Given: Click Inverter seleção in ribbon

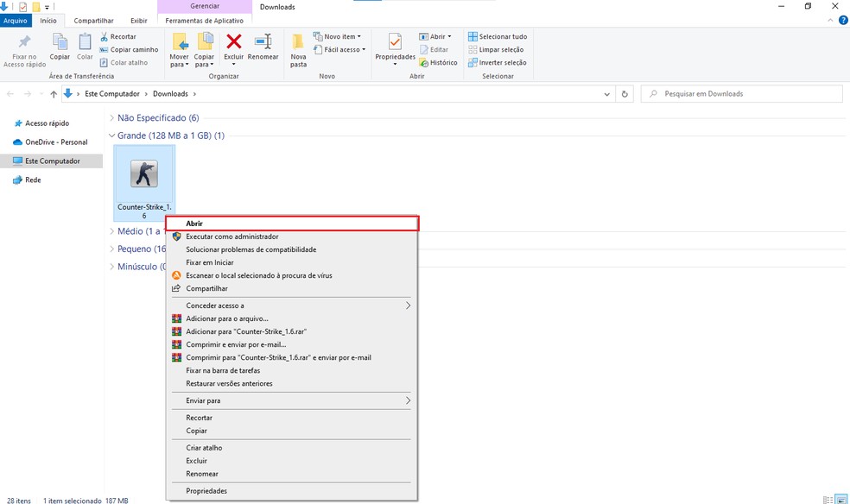Looking at the screenshot, I should (497, 62).
